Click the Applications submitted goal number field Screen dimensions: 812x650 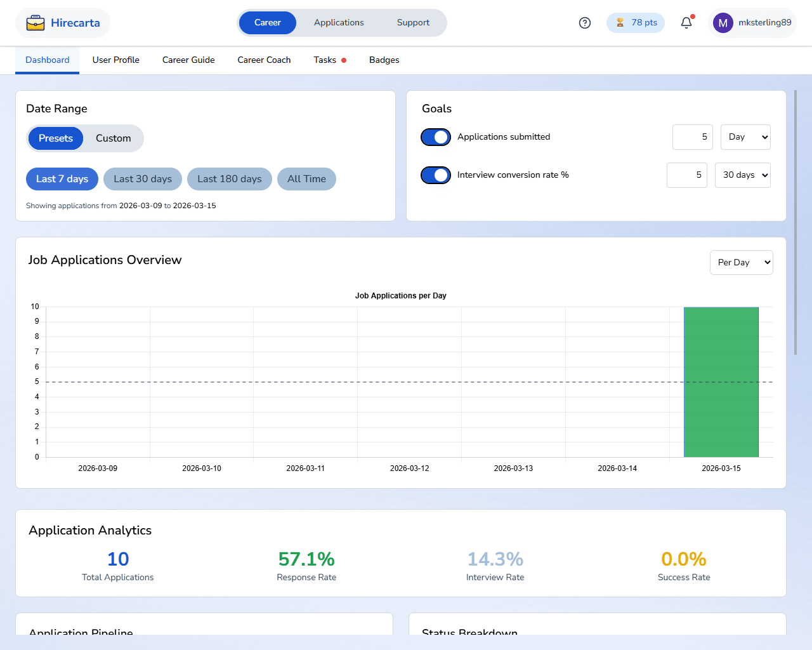pyautogui.click(x=692, y=137)
